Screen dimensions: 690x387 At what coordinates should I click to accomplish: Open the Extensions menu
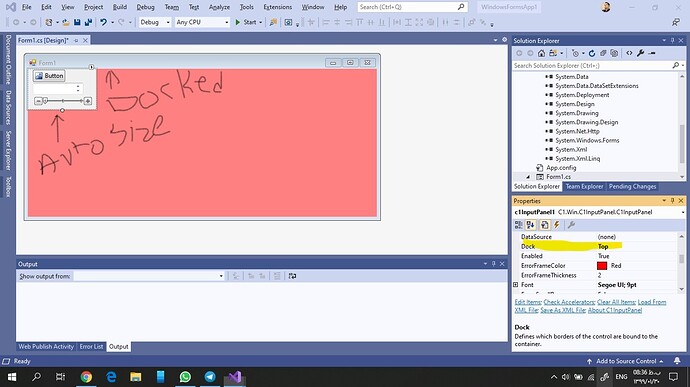[x=277, y=7]
